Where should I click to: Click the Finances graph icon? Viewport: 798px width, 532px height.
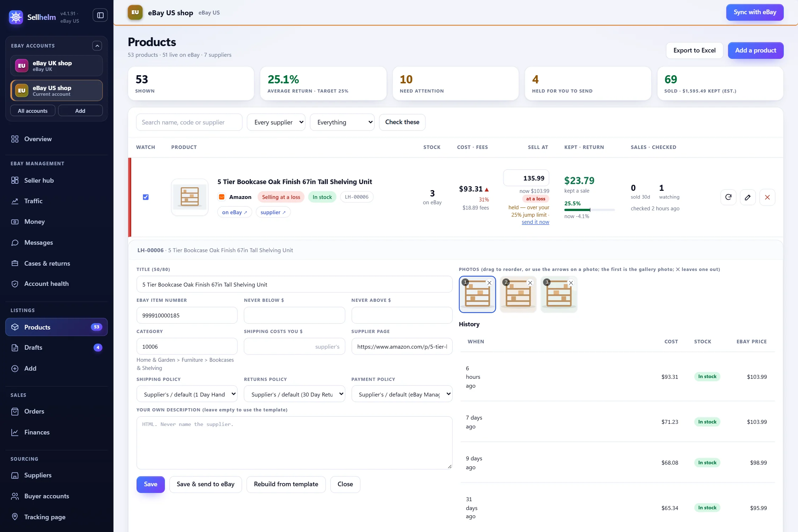click(15, 432)
